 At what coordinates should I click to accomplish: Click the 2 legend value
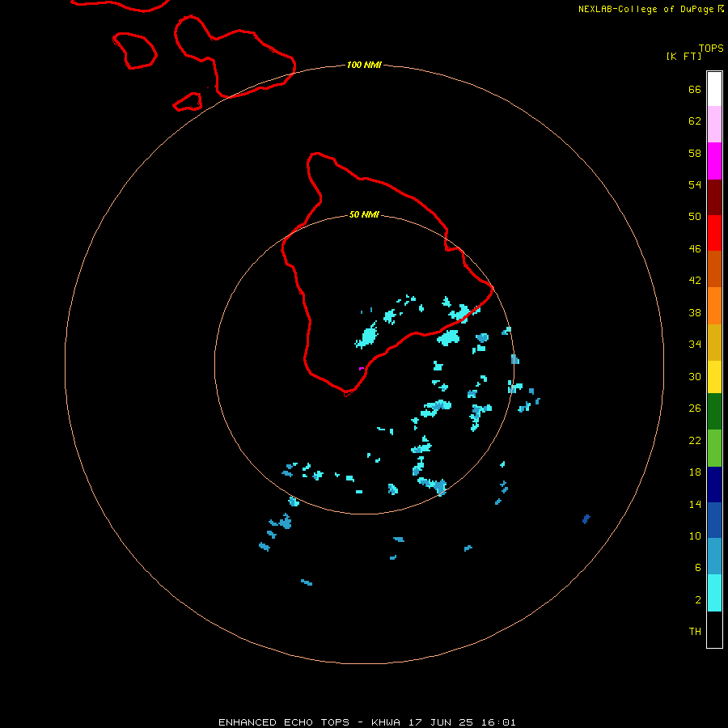click(x=698, y=599)
